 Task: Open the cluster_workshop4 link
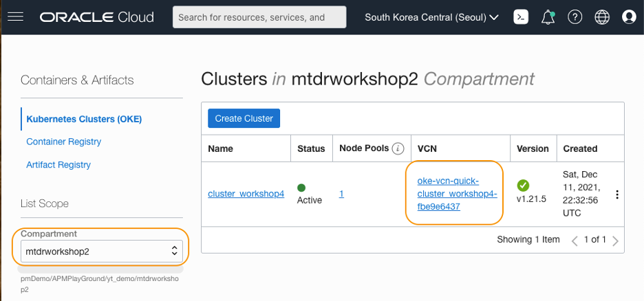click(x=246, y=194)
